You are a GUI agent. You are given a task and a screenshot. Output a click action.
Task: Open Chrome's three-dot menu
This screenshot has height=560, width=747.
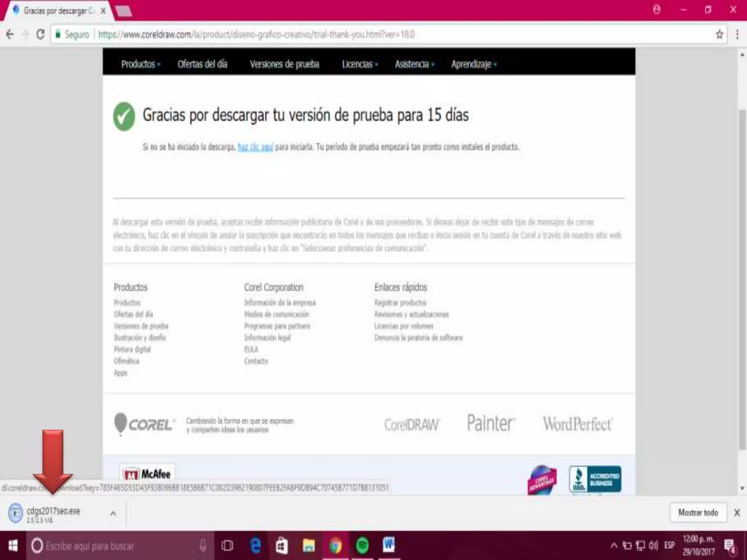pos(737,35)
